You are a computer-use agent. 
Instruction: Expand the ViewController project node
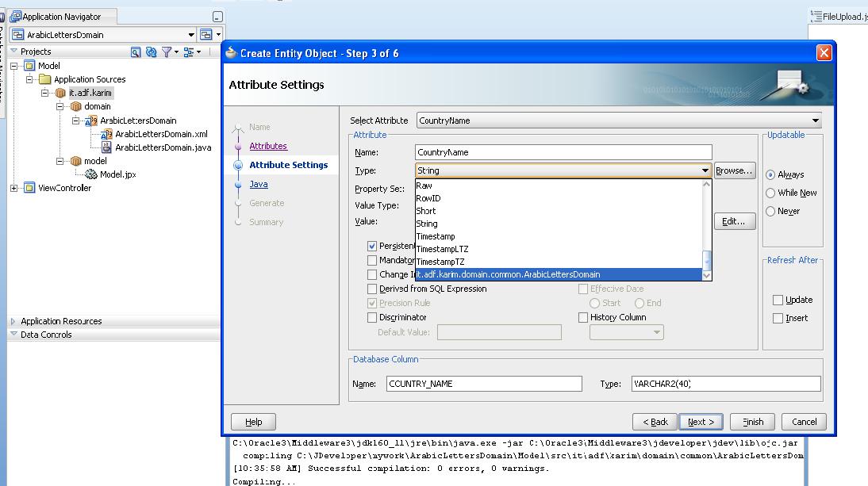(13, 188)
